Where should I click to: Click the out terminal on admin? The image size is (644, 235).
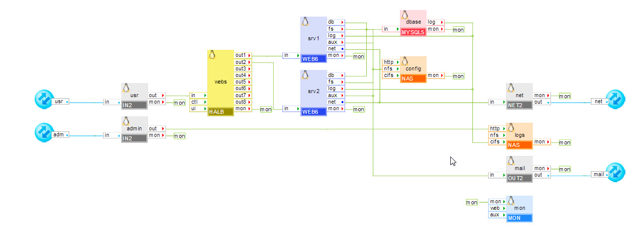[156, 128]
